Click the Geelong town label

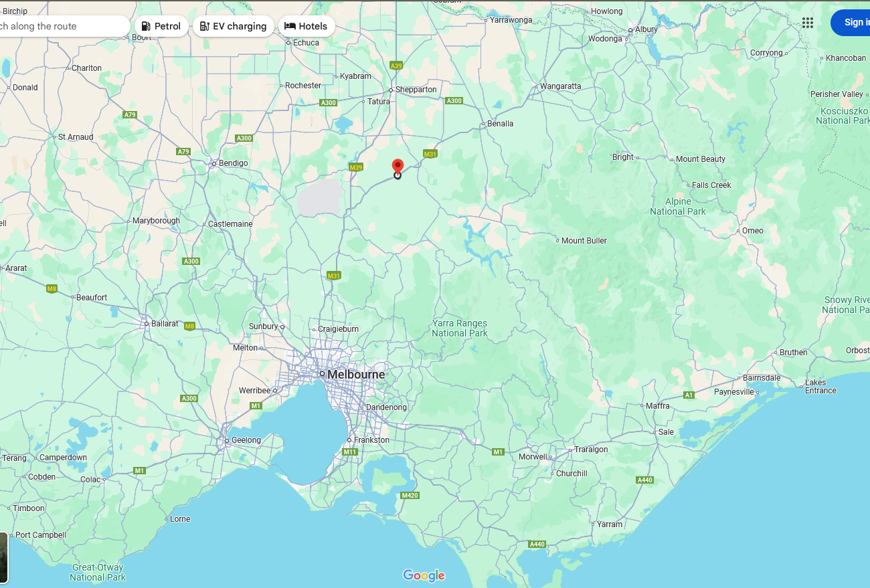pyautogui.click(x=246, y=440)
